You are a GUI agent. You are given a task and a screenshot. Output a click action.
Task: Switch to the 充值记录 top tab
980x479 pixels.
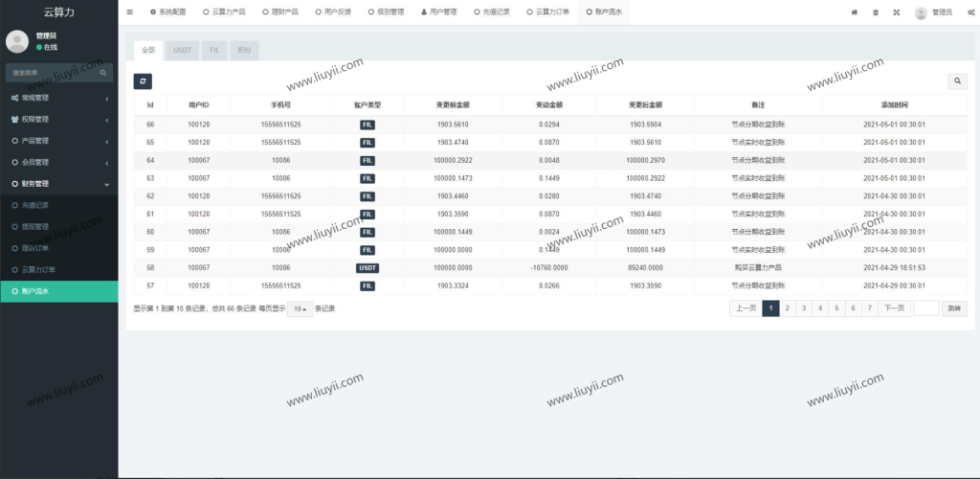tap(492, 11)
